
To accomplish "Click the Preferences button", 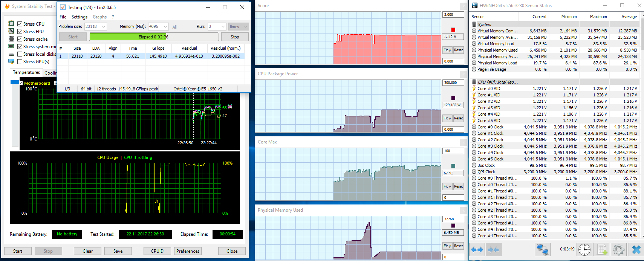I will coord(188,251).
